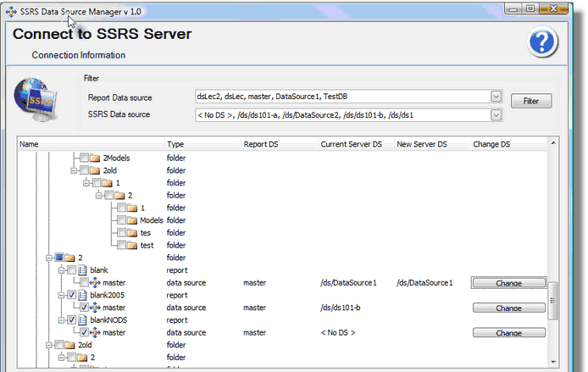588x372 pixels.
Task: Click Change for the /ds/ds101-b row
Action: tap(509, 308)
